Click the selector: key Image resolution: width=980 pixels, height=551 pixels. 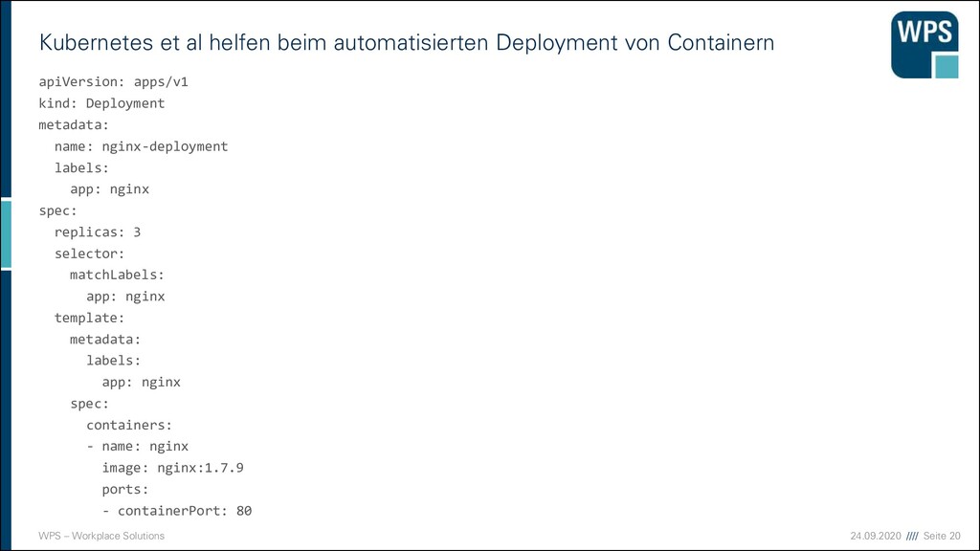pyautogui.click(x=89, y=253)
